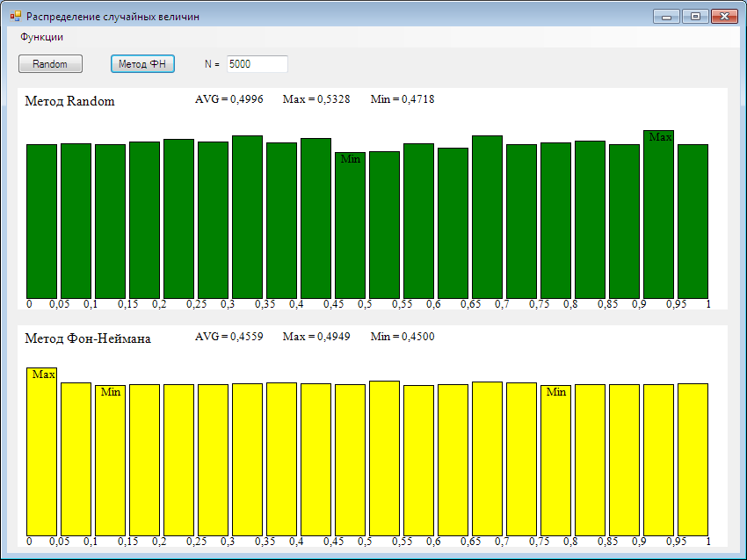Maximize the window

(x=695, y=17)
